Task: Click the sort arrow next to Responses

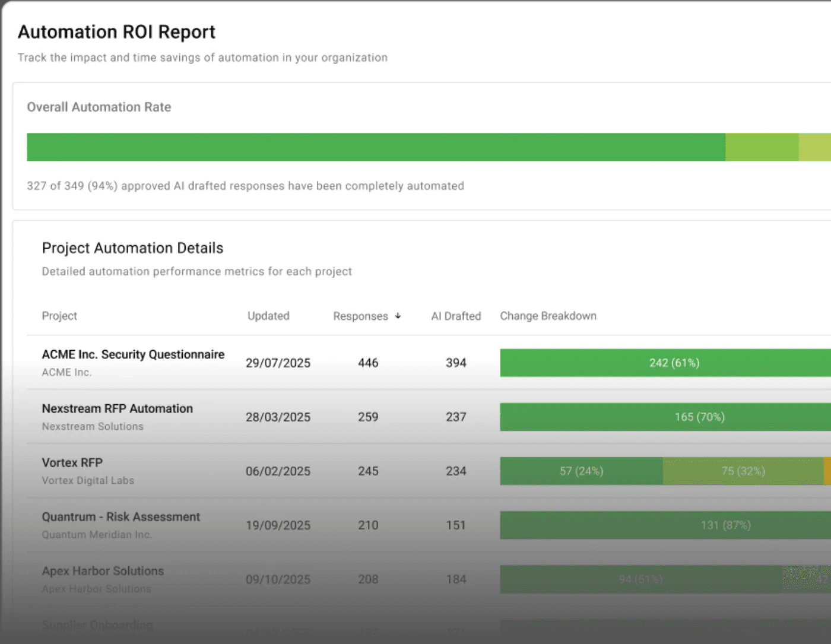Action: coord(398,316)
